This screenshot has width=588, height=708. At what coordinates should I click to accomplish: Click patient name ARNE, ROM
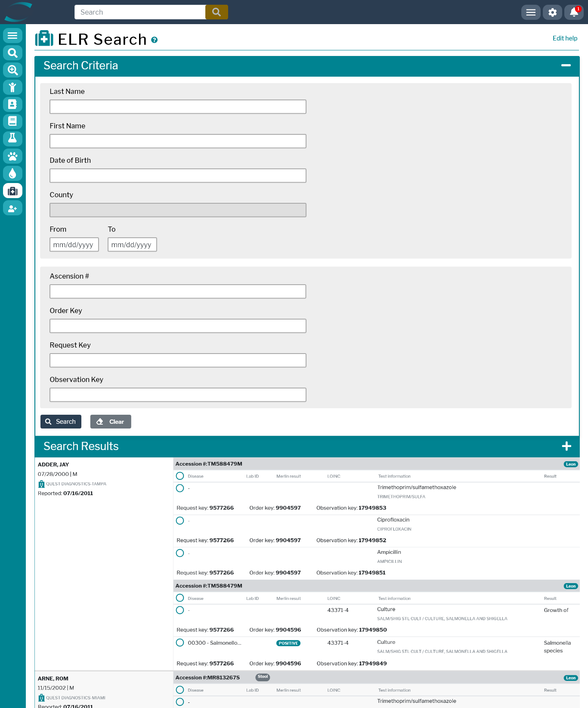coord(53,679)
